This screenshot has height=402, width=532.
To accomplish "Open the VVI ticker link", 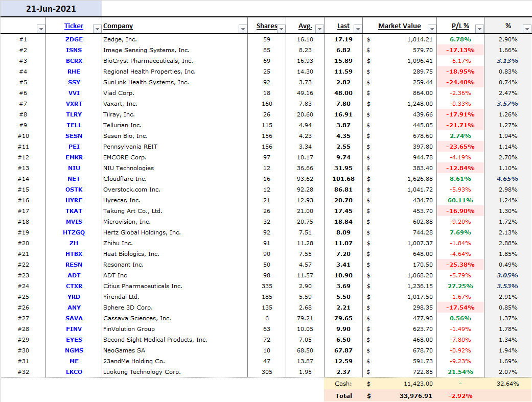I will coord(74,93).
